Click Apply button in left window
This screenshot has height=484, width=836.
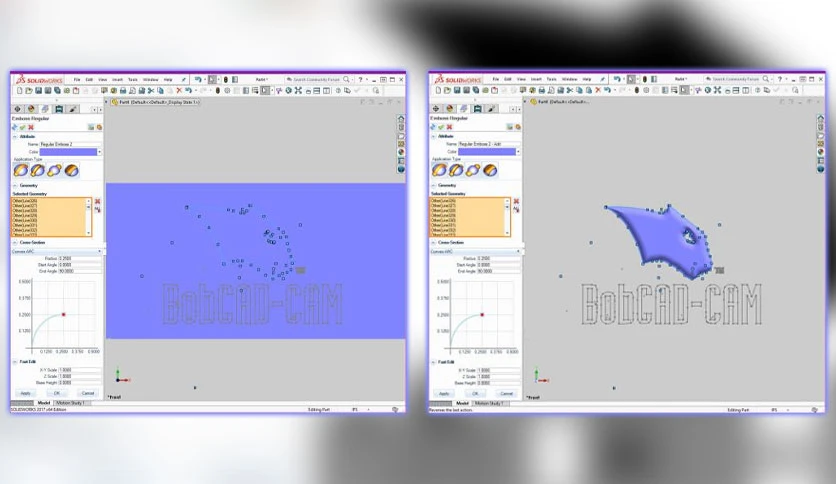pos(26,393)
